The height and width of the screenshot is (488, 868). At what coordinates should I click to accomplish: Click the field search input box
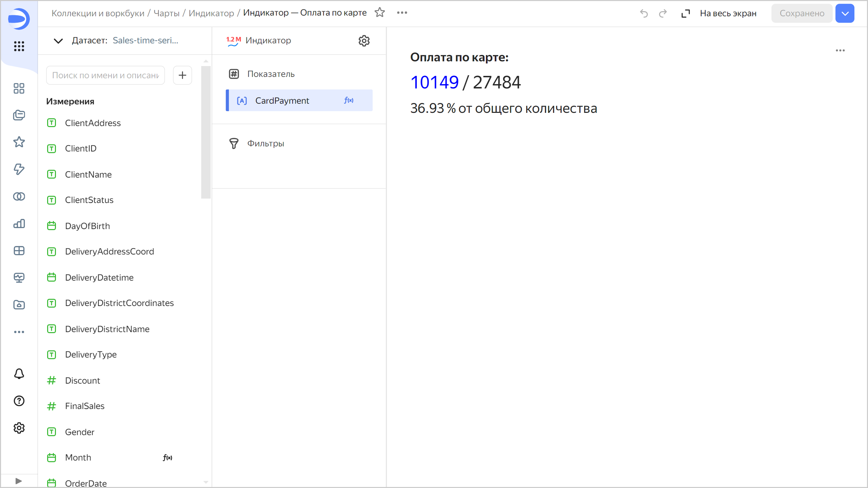pyautogui.click(x=105, y=75)
